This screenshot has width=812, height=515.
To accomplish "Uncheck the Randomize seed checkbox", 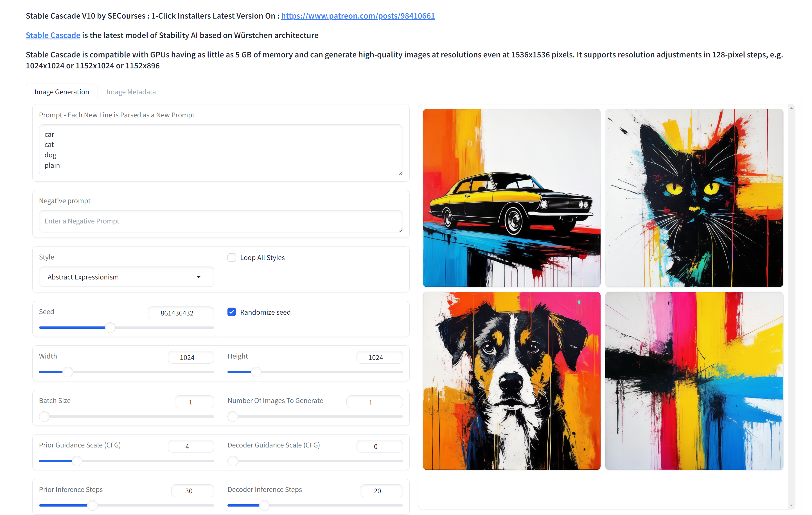I will click(x=232, y=312).
